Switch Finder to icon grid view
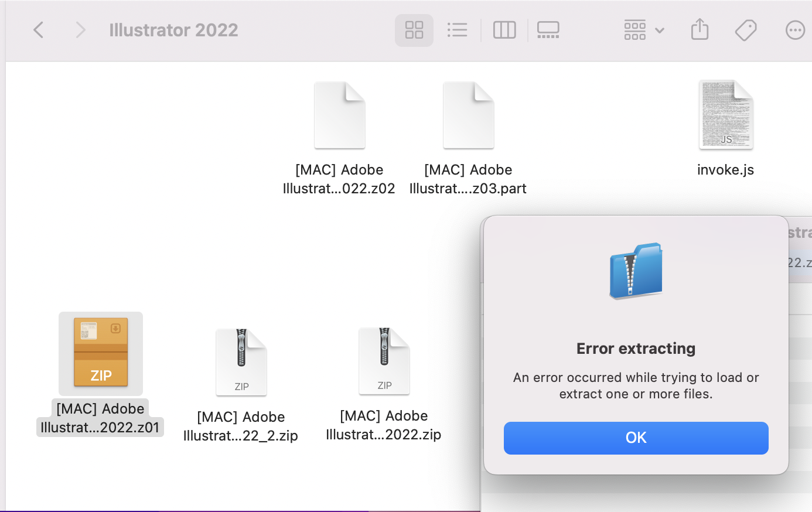This screenshot has height=512, width=812. click(414, 30)
